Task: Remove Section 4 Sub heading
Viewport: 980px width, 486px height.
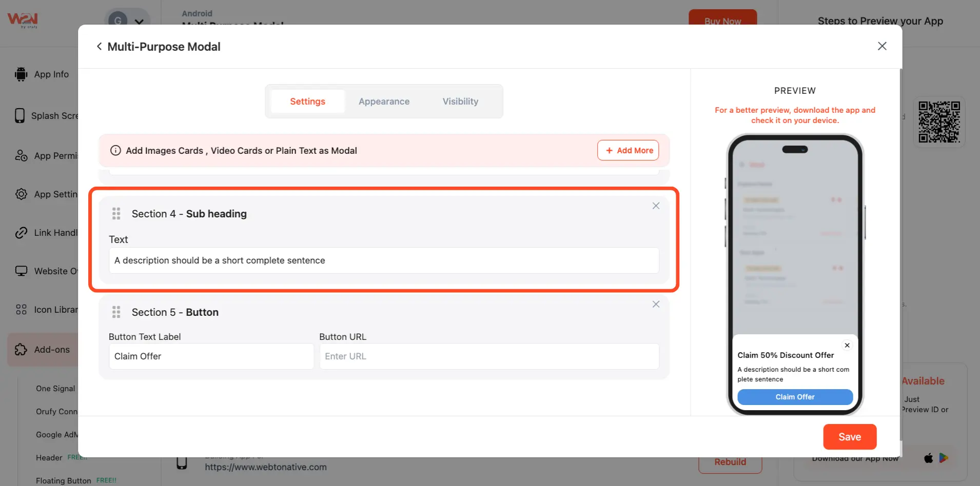Action: click(655, 206)
